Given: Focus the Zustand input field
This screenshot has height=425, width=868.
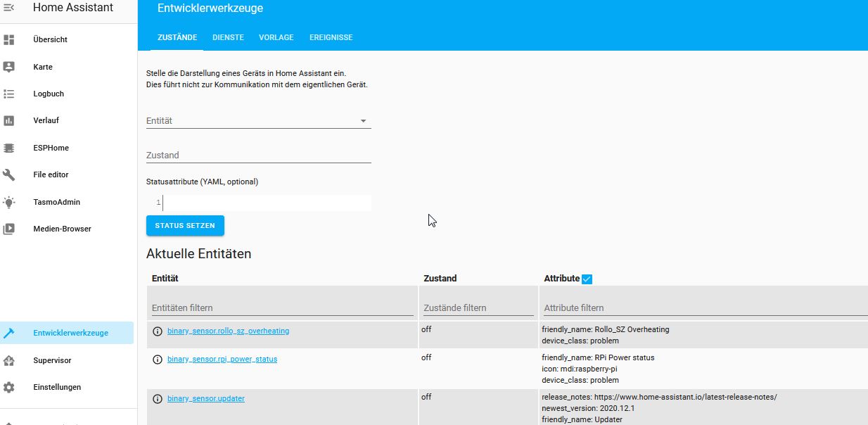Looking at the screenshot, I should click(258, 155).
